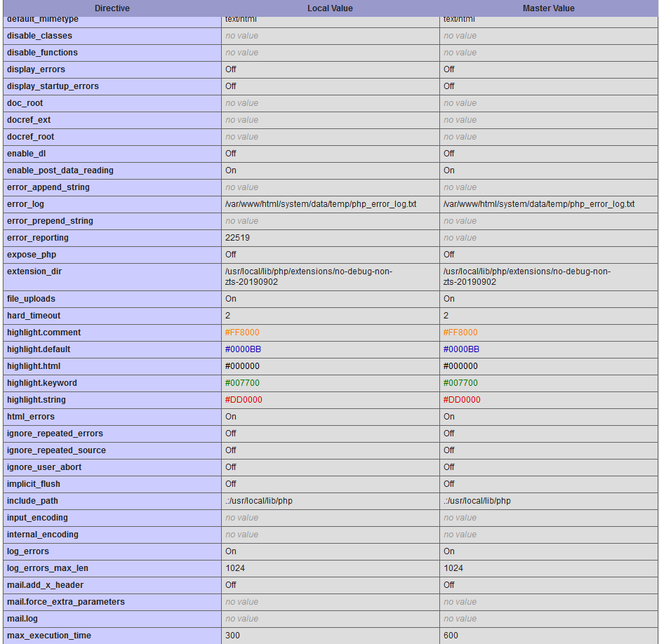
Task: Click the docref_root directive label
Action: tap(31, 137)
